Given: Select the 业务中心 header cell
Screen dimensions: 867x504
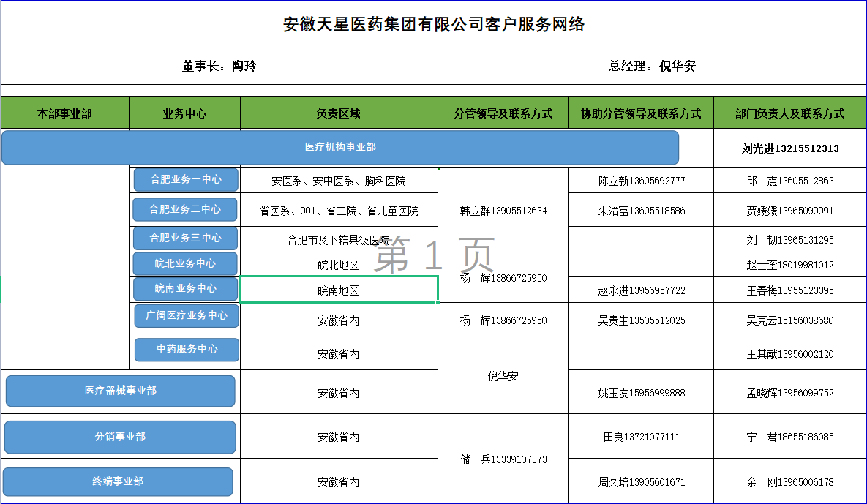Looking at the screenshot, I should [x=184, y=113].
